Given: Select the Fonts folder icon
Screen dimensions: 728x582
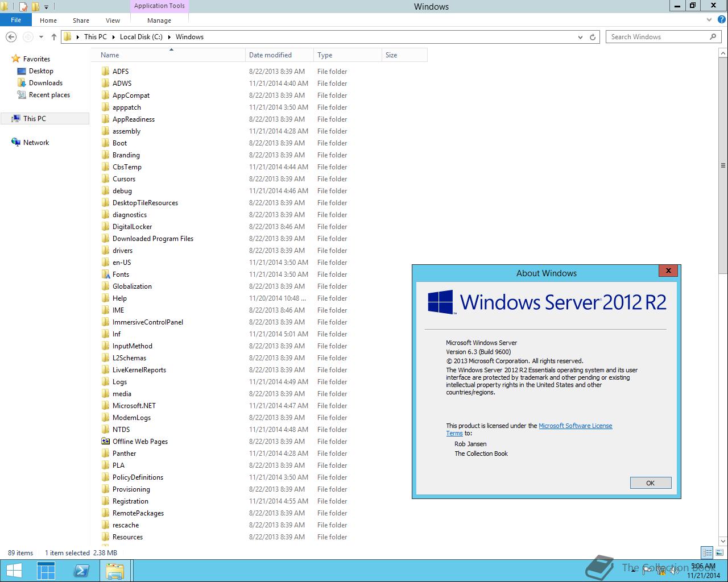Looking at the screenshot, I should [105, 275].
